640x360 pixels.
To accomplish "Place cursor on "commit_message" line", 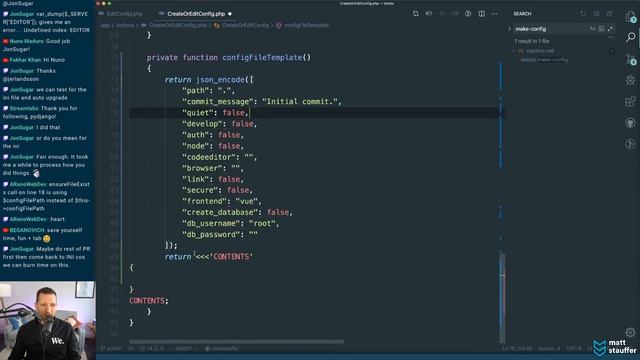I will [262, 102].
